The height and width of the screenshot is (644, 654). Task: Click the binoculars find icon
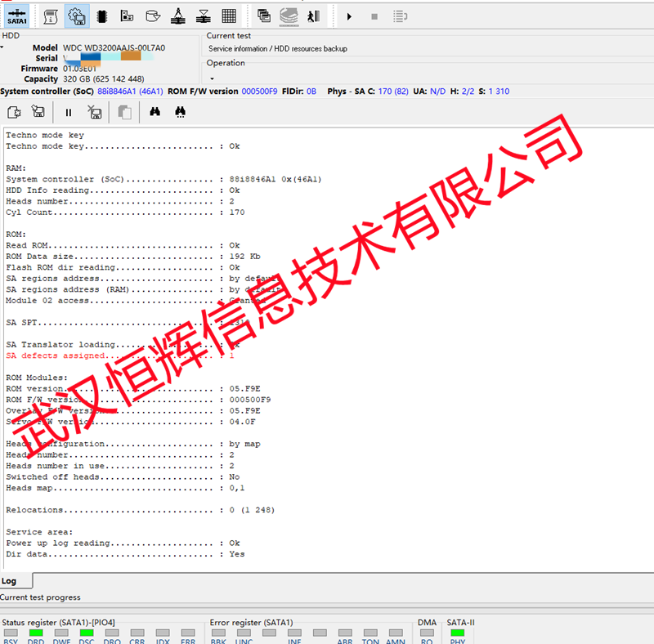coord(155,112)
